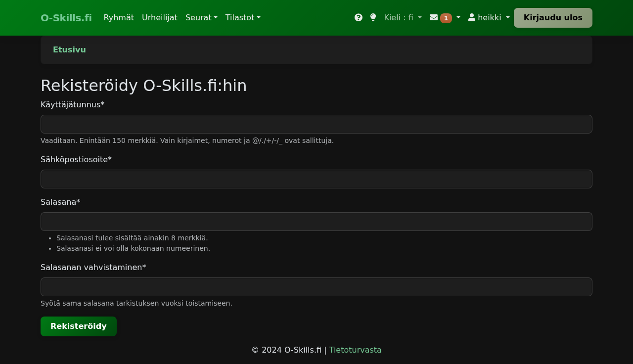
Task: Click the O-Skills.fi brand logo link
Action: 66,18
